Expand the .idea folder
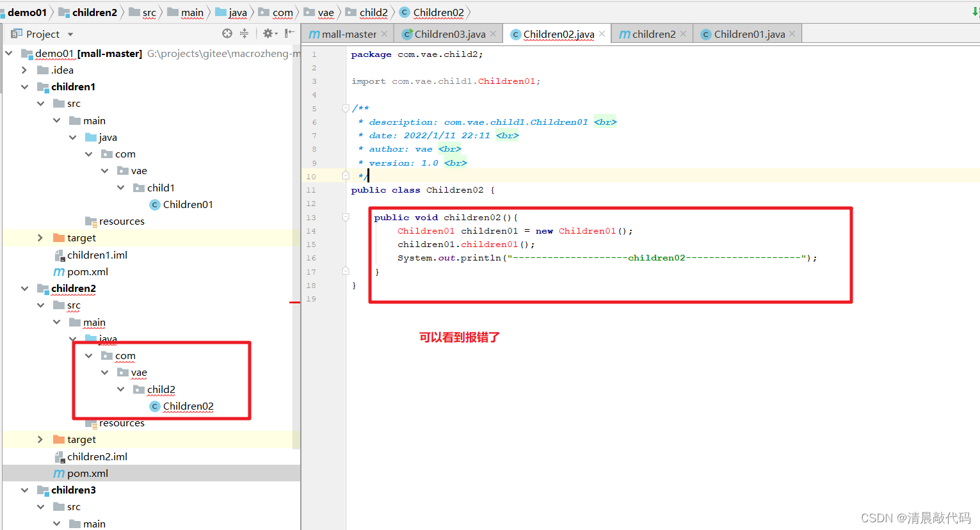Screen dimensions: 980x530 pyautogui.click(x=24, y=70)
